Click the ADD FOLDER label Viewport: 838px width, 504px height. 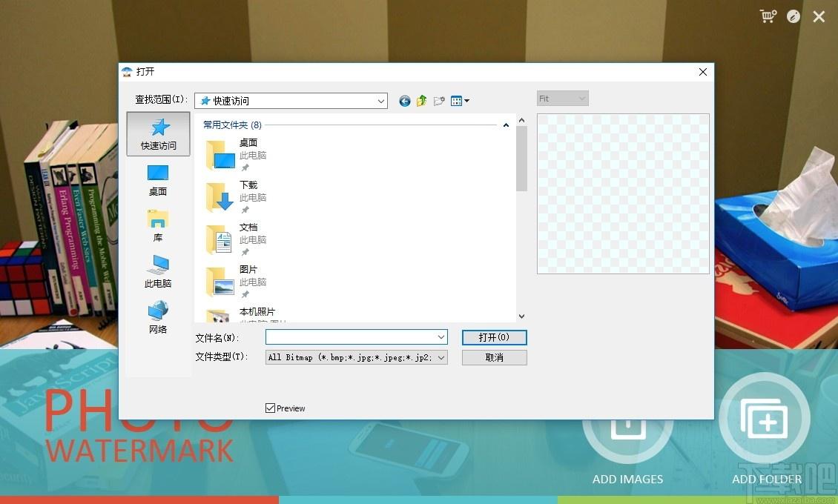click(767, 480)
